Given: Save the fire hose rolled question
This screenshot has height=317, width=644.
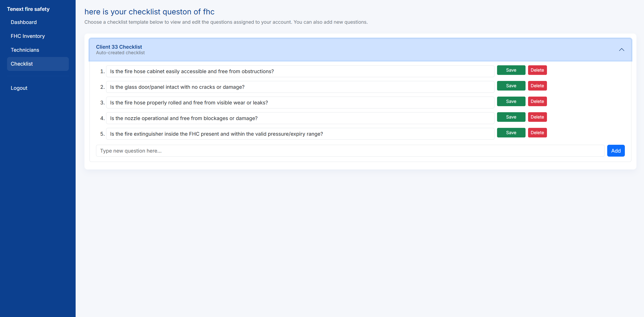Looking at the screenshot, I should pos(511,101).
